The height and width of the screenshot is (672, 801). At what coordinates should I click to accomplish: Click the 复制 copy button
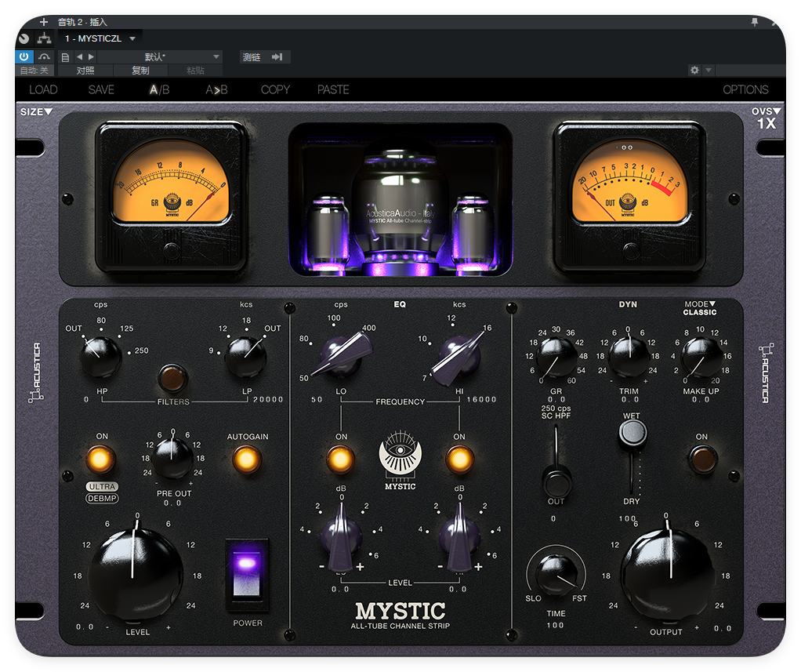pos(140,71)
